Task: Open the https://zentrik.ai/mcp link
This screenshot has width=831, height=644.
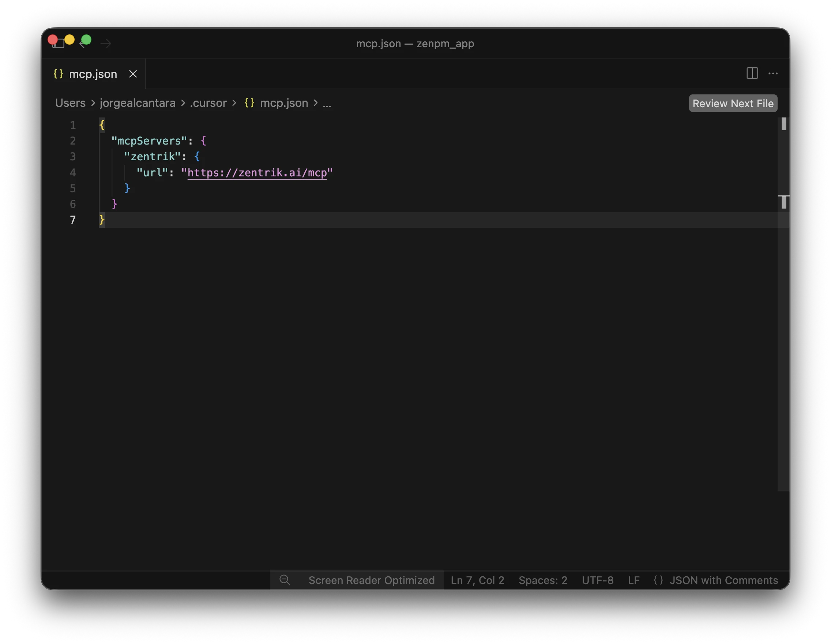Action: tap(258, 172)
